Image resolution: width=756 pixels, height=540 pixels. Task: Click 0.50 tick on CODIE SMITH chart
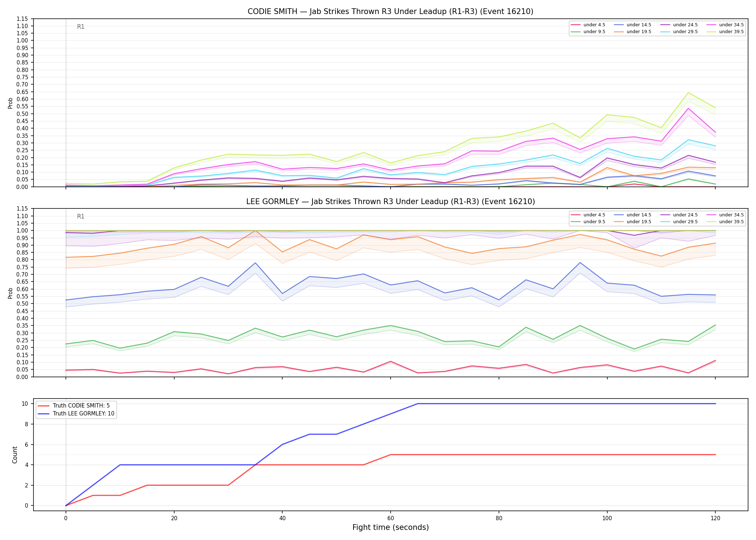[x=22, y=114]
